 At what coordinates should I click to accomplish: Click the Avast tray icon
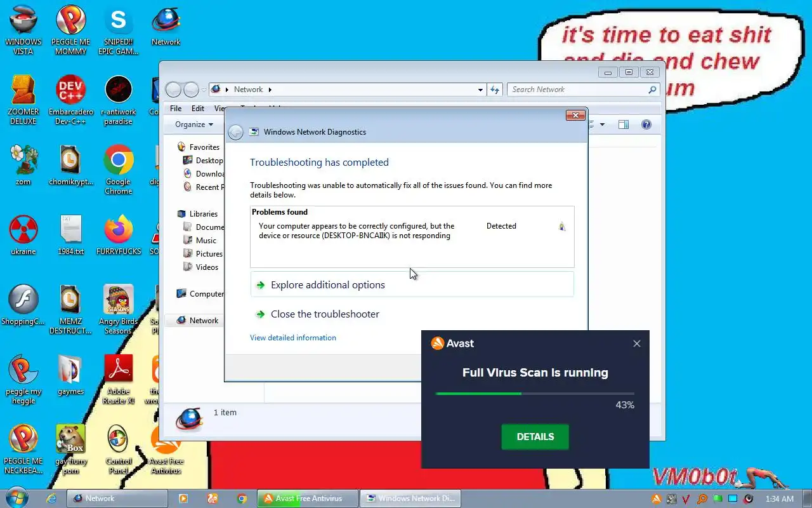pos(657,498)
